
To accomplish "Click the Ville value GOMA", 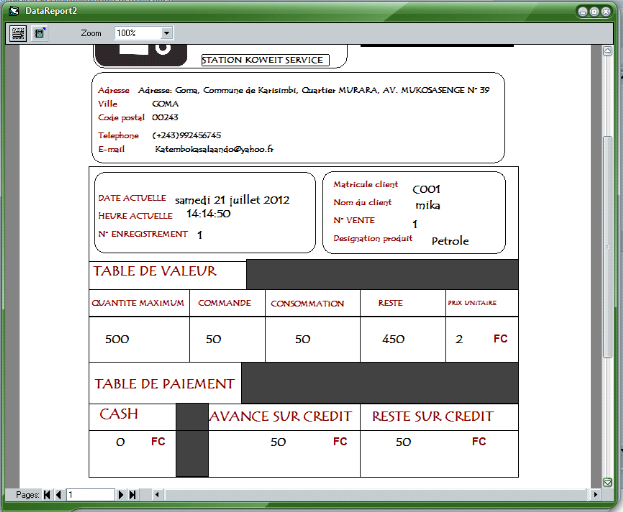I will point(165,104).
